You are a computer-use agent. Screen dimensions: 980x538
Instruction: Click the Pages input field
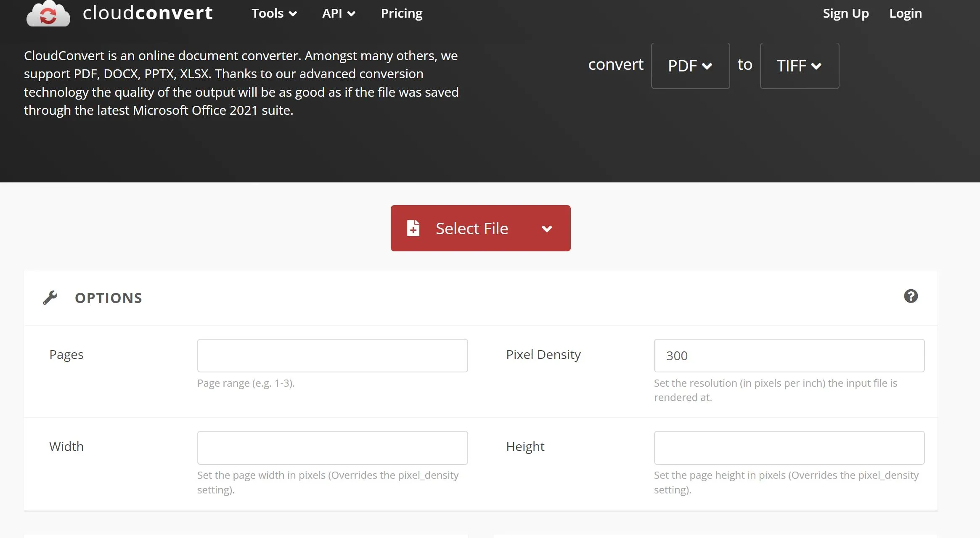[333, 355]
